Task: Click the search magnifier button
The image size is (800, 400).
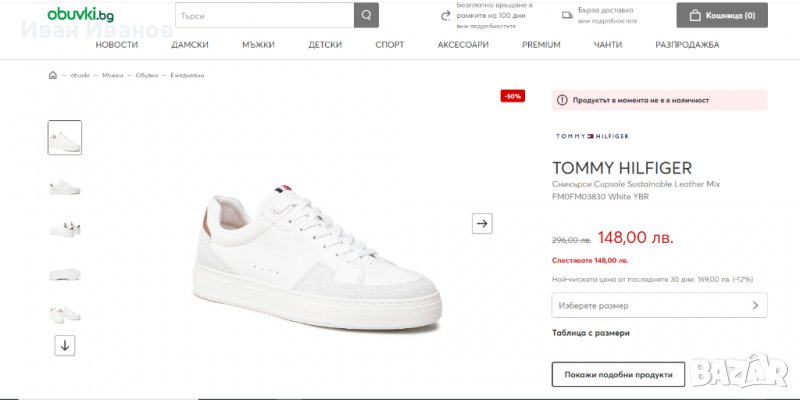Action: pos(367,15)
